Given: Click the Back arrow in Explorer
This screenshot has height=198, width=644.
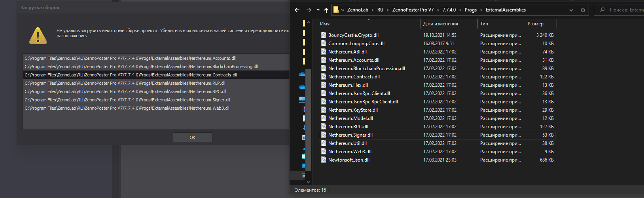Looking at the screenshot, I should point(297,10).
